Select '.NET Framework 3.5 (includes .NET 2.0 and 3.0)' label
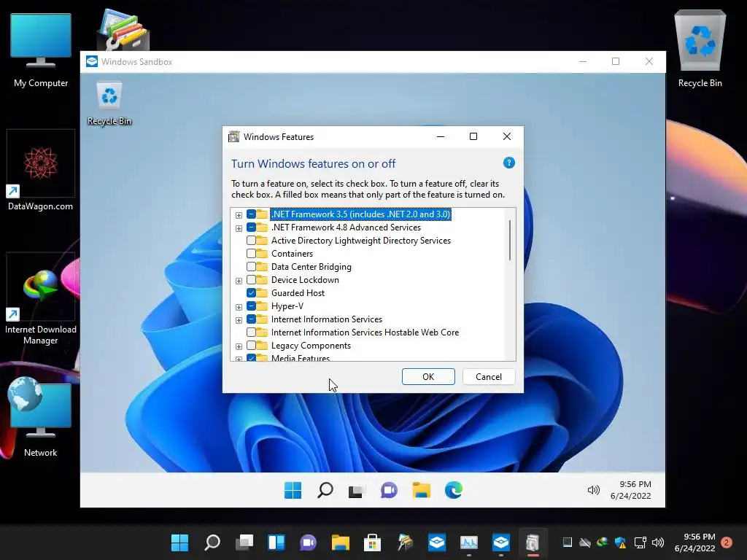This screenshot has width=747, height=560. coord(360,214)
